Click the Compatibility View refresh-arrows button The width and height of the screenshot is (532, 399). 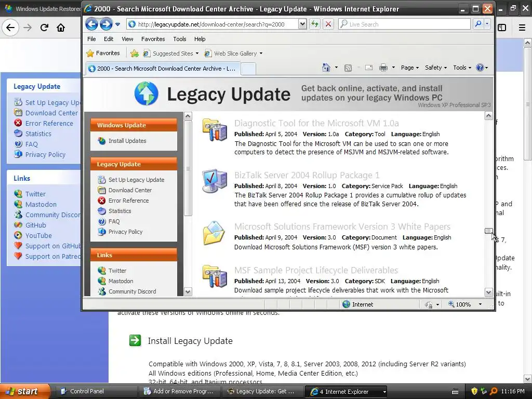[315, 24]
